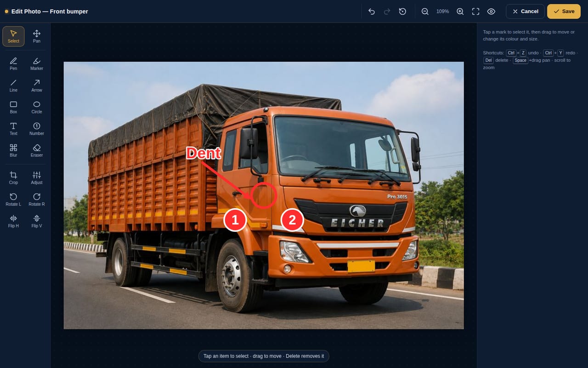Choose the Box shape tool
588x368 pixels.
(13, 107)
